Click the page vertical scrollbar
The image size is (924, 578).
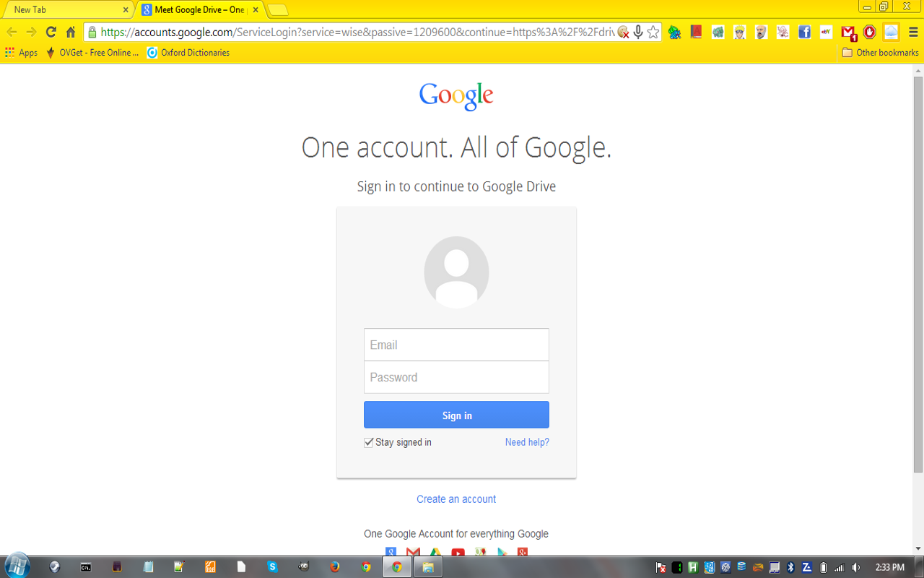coord(918,275)
